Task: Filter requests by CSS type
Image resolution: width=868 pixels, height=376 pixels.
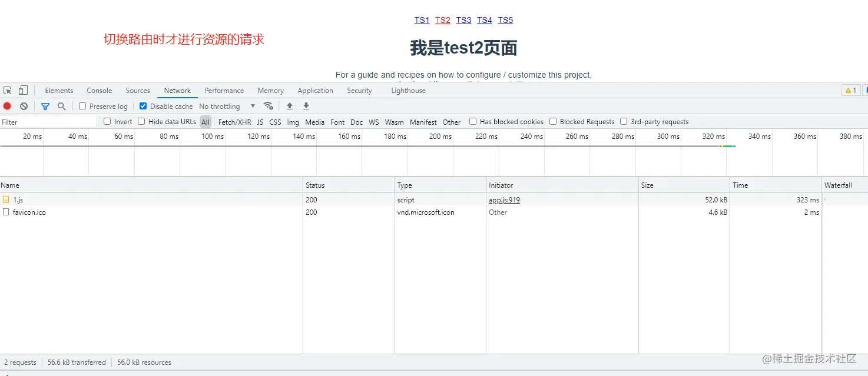Action: point(275,122)
